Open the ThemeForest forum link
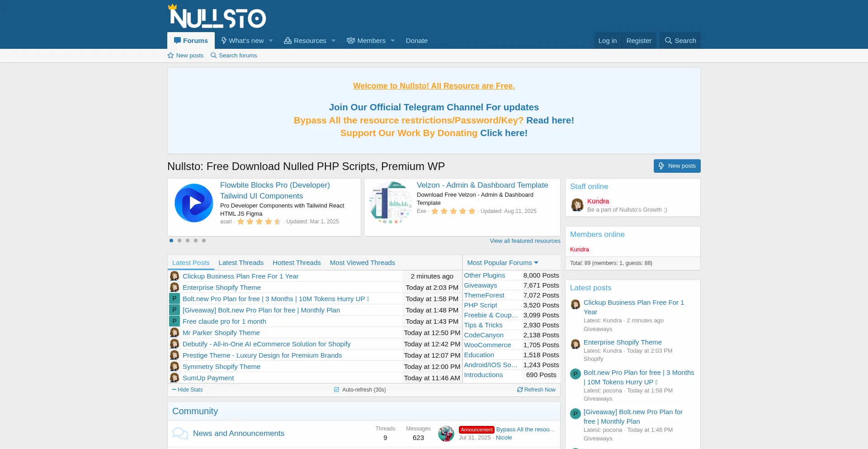The height and width of the screenshot is (449, 868). pos(484,295)
